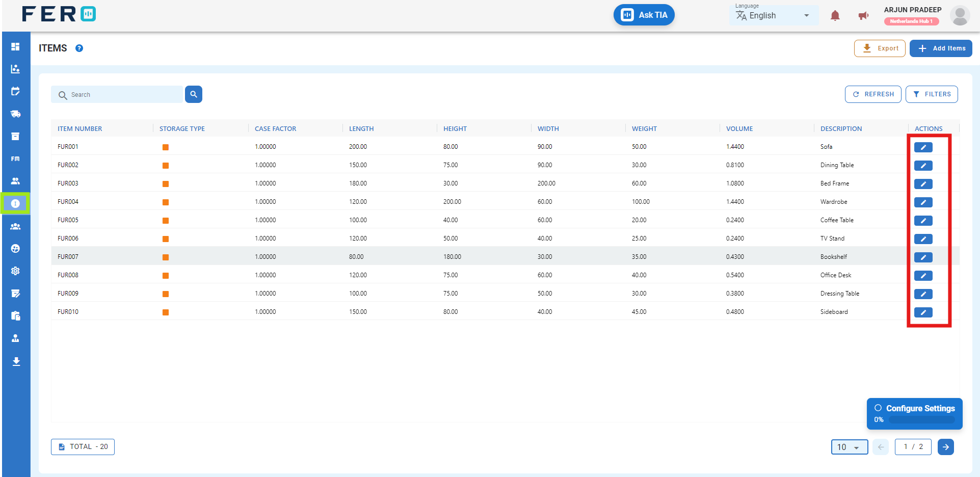The image size is (980, 477).
Task: Click volume value 1.0800
Action: pos(735,183)
